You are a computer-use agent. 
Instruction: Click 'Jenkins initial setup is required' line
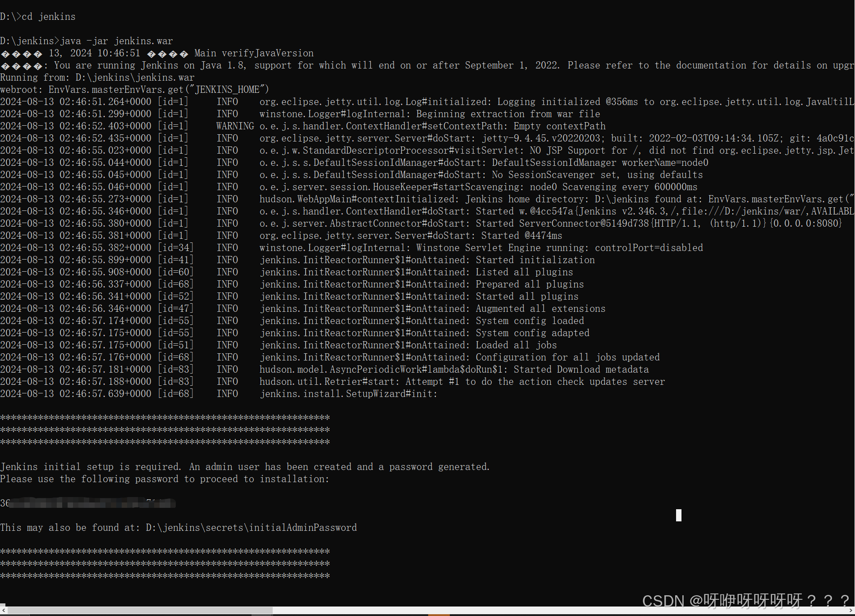tap(245, 466)
